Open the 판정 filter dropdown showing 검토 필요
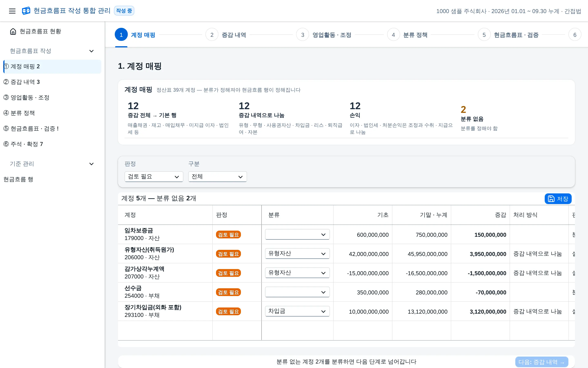This screenshot has height=368, width=588. pyautogui.click(x=154, y=177)
